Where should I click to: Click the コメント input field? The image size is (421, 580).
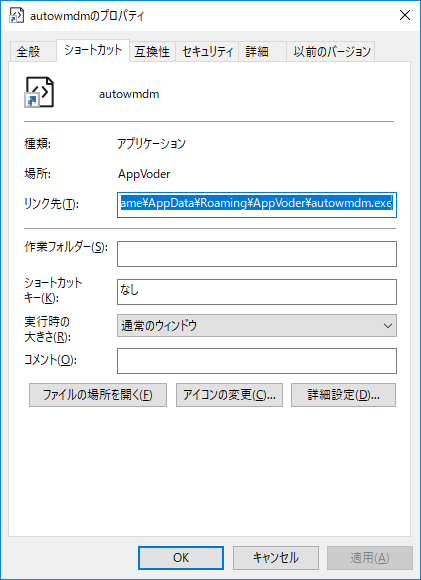click(257, 361)
